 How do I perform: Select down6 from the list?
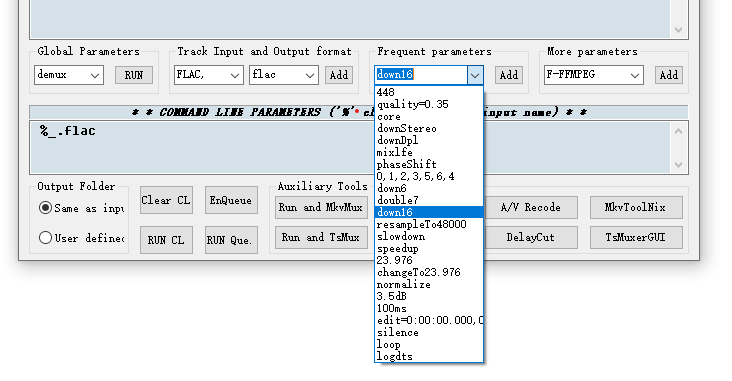[x=429, y=188]
